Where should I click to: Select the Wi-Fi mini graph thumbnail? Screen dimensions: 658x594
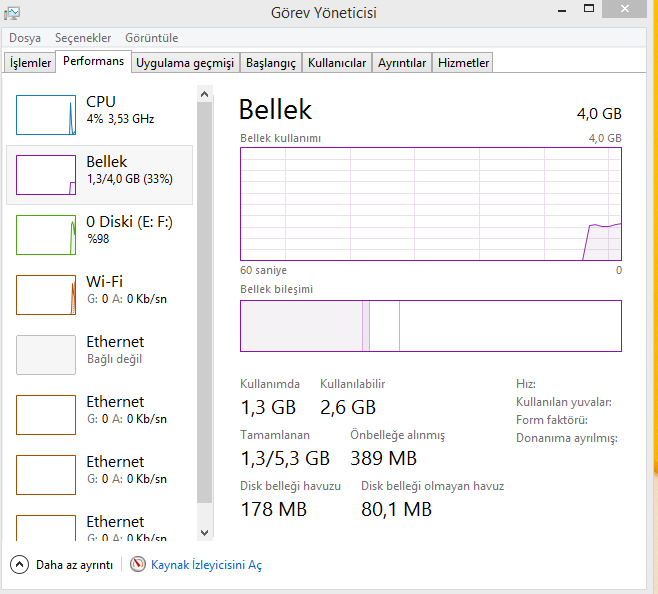(46, 295)
